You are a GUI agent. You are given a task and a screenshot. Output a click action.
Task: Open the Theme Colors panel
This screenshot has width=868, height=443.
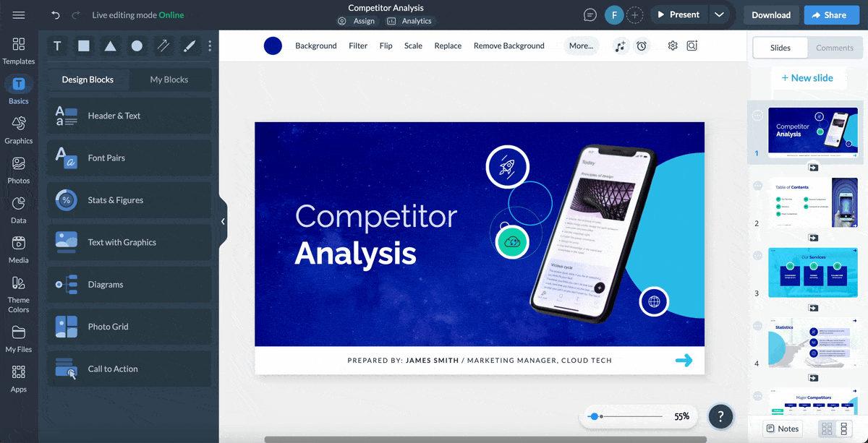coord(19,294)
